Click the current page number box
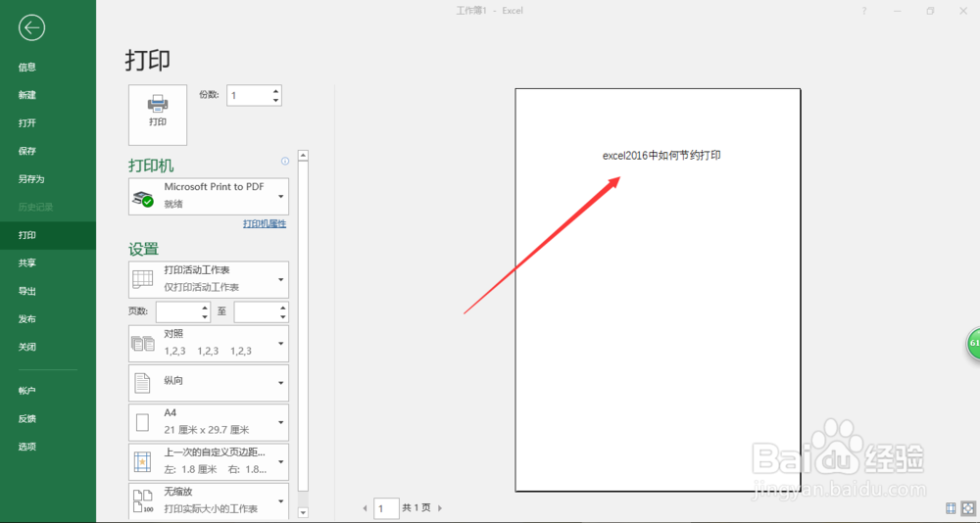This screenshot has height=523, width=980. [386, 508]
